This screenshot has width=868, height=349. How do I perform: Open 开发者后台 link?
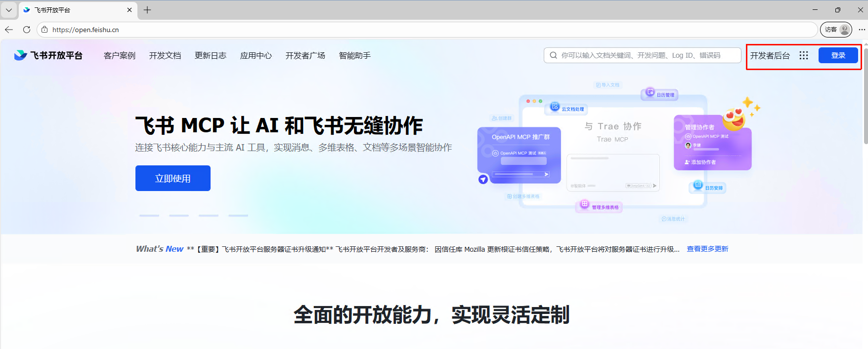[770, 55]
